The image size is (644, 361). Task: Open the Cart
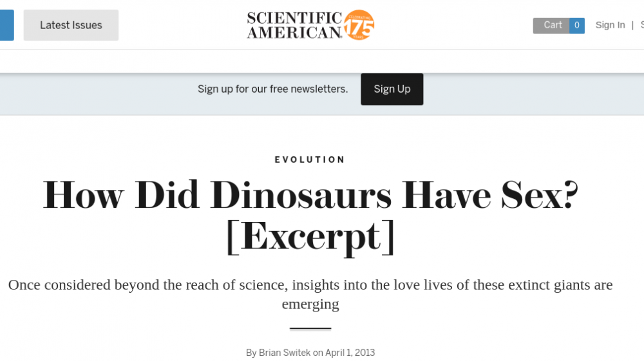click(x=552, y=25)
